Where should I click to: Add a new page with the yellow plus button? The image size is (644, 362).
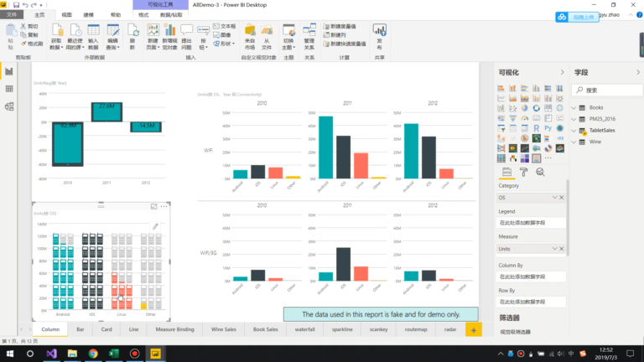pyautogui.click(x=474, y=329)
